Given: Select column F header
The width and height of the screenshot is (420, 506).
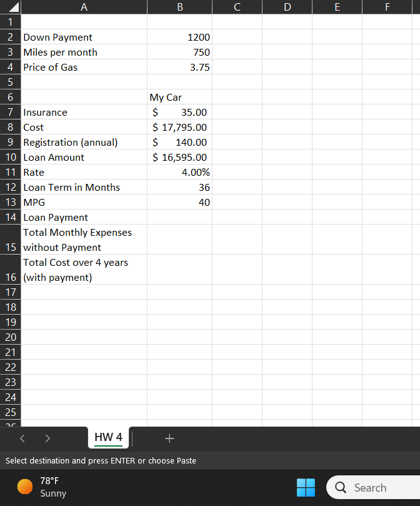Looking at the screenshot, I should pyautogui.click(x=387, y=7).
